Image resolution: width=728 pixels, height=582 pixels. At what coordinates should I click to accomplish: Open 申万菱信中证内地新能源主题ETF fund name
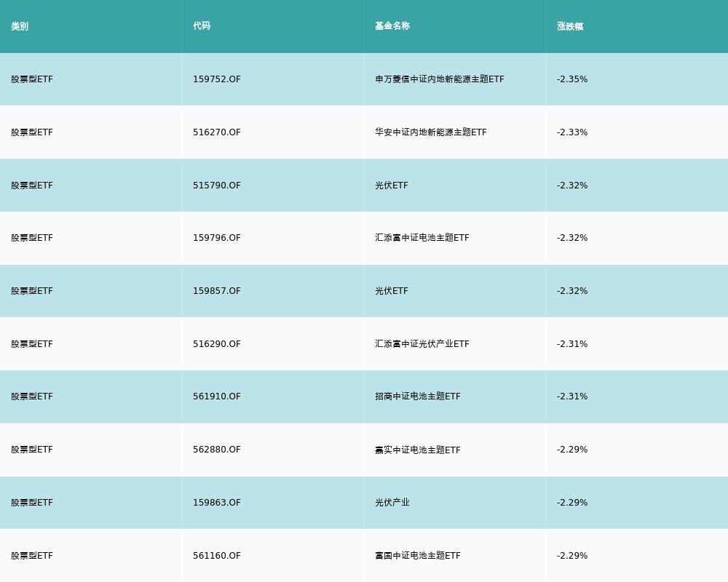[x=440, y=79]
